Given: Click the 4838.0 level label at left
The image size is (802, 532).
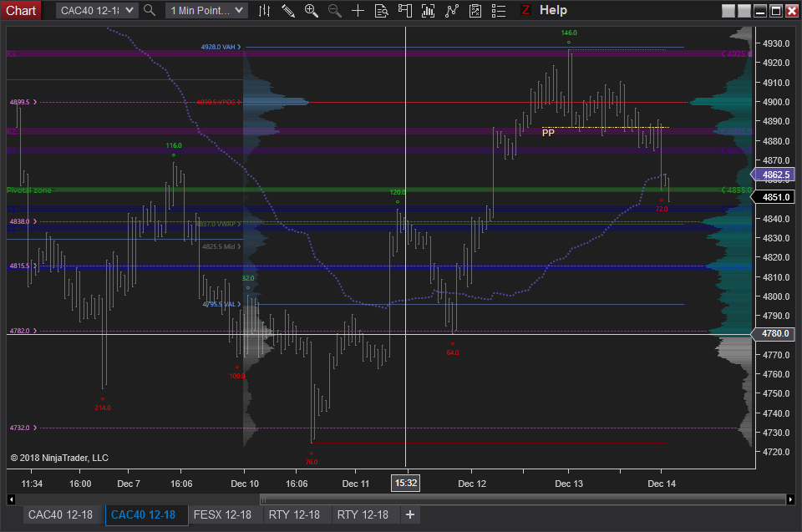Looking at the screenshot, I should click(23, 221).
